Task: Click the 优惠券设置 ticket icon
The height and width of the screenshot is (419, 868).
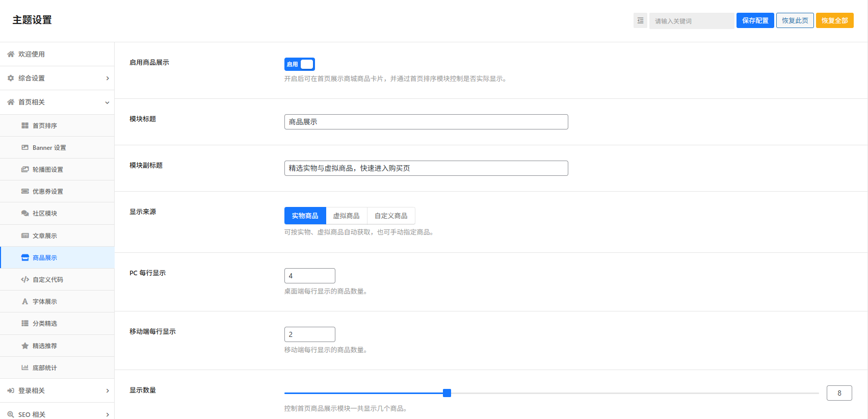Action: (x=25, y=192)
